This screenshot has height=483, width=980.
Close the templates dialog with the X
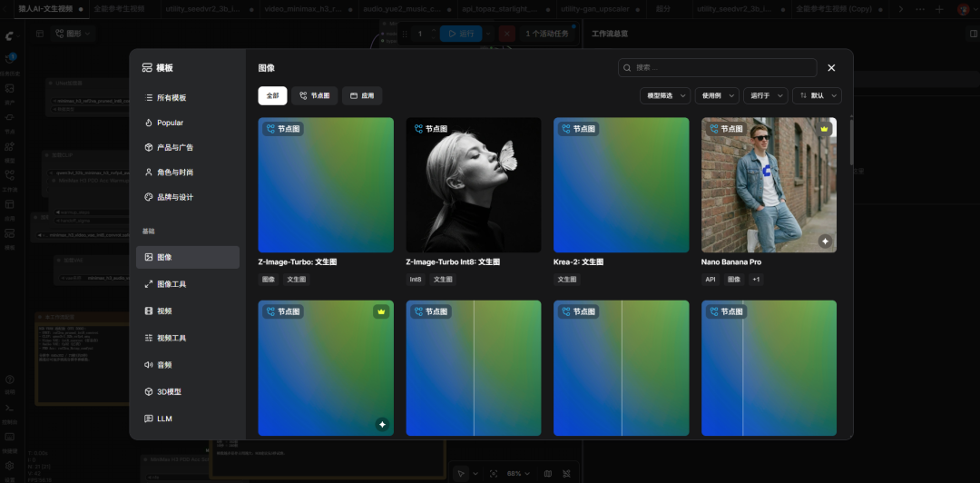831,67
